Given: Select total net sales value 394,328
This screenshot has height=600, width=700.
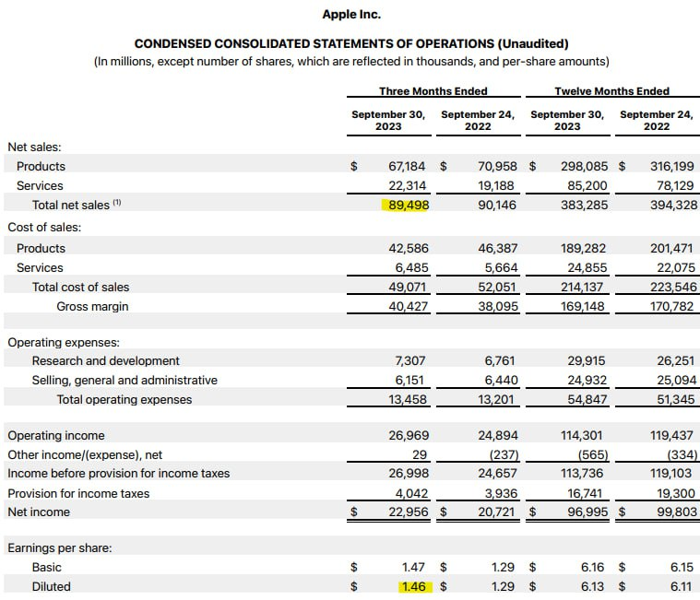Looking at the screenshot, I should coord(673,206).
